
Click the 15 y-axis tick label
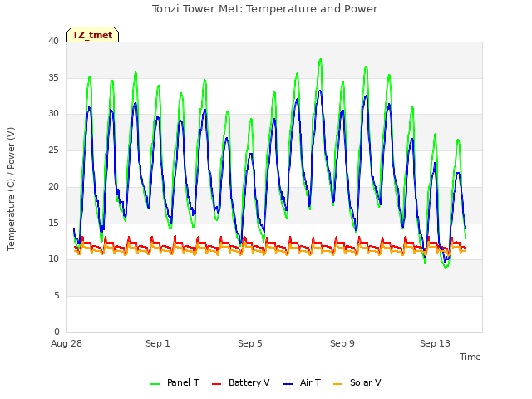pyautogui.click(x=53, y=223)
